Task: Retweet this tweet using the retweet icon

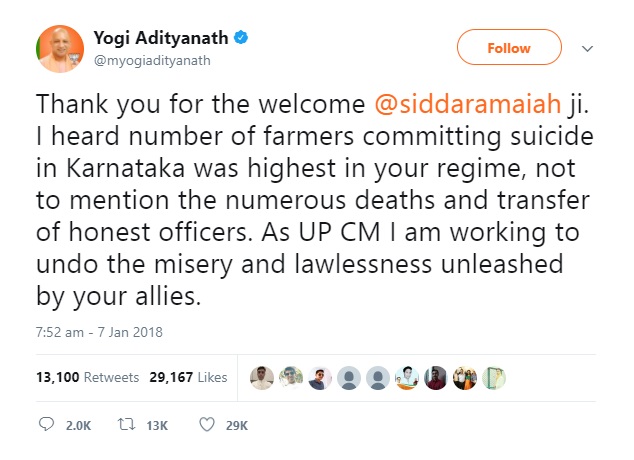Action: point(129,425)
